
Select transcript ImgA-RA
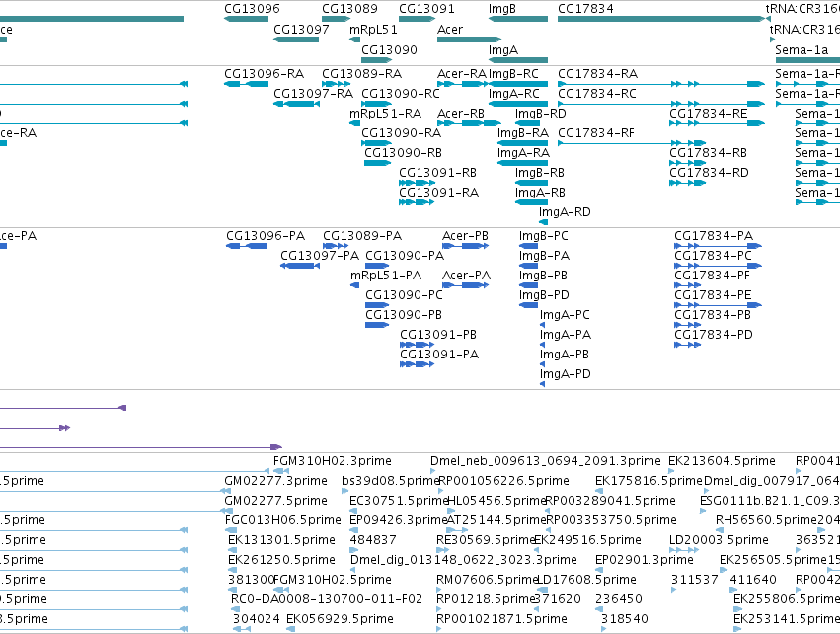[x=523, y=153]
